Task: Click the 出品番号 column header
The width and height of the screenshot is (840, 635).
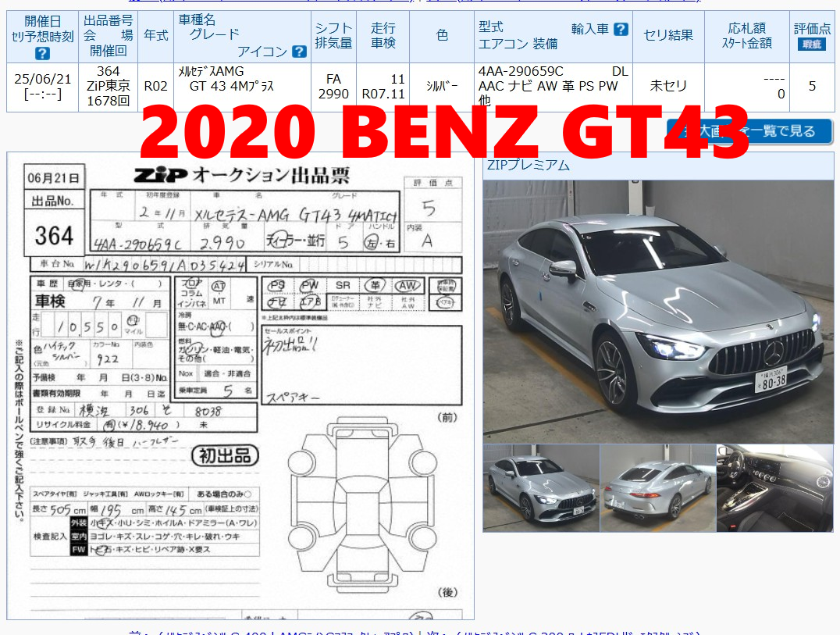Action: click(x=109, y=35)
